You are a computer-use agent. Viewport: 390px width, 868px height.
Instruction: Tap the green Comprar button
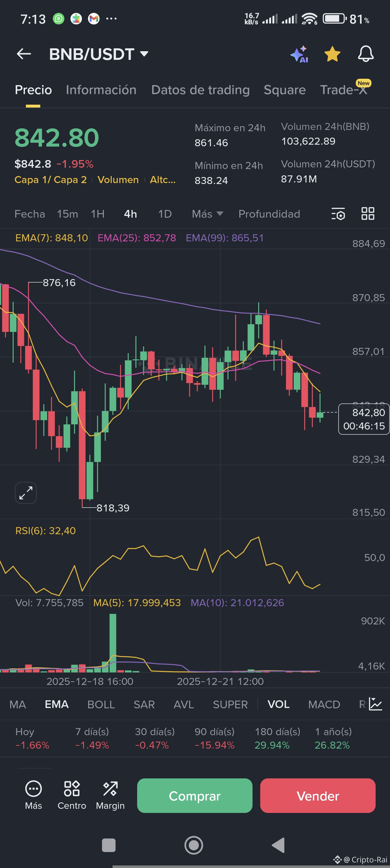tap(194, 796)
